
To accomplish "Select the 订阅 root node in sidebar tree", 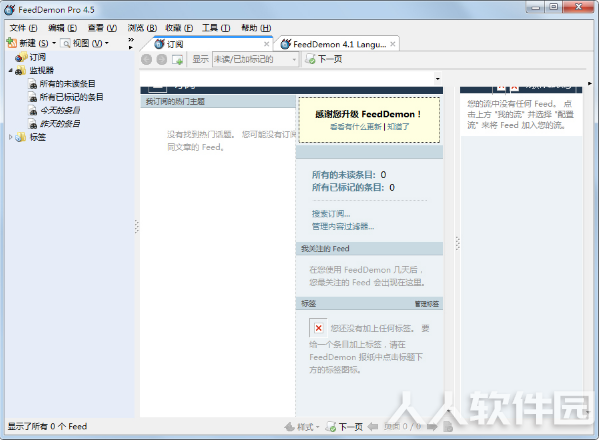I will pos(38,57).
